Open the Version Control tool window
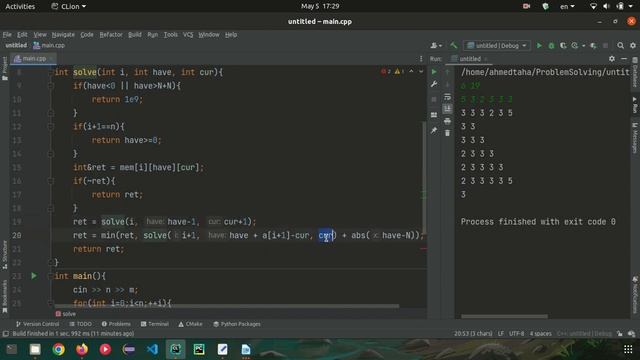The height and width of the screenshot is (360, 640). tap(37, 324)
